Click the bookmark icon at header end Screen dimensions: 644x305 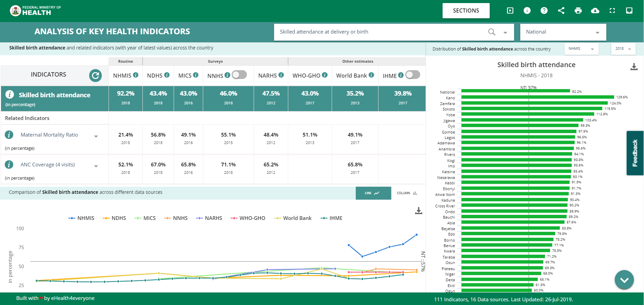(x=629, y=11)
